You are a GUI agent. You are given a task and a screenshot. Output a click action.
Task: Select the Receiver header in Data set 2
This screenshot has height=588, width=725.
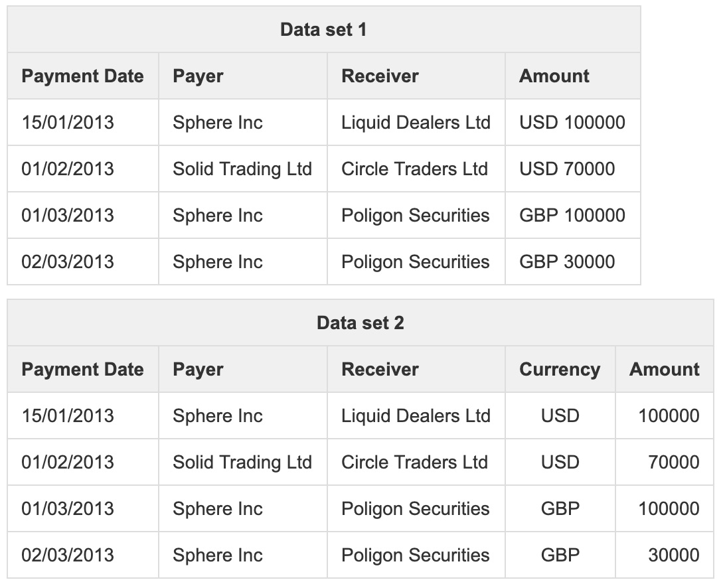coord(380,370)
